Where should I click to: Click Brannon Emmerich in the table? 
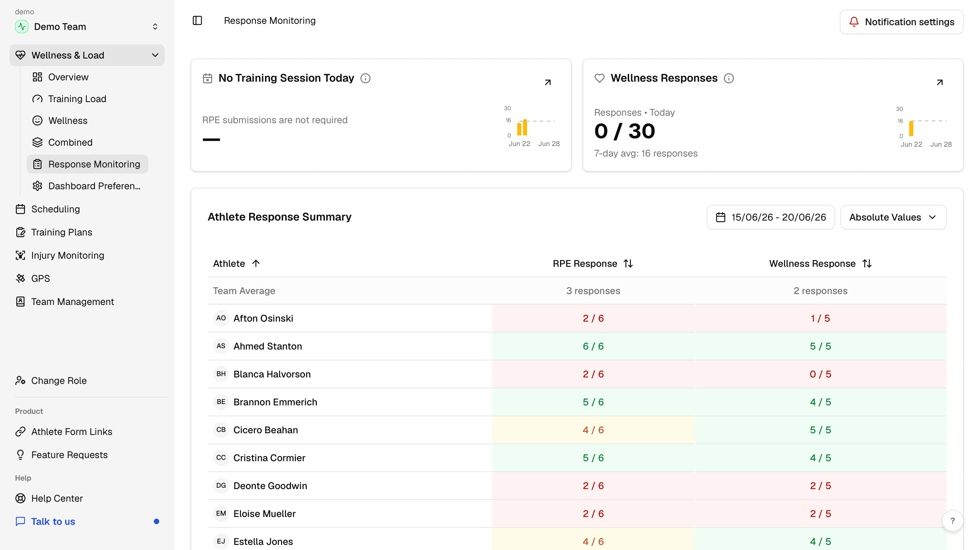coord(275,402)
